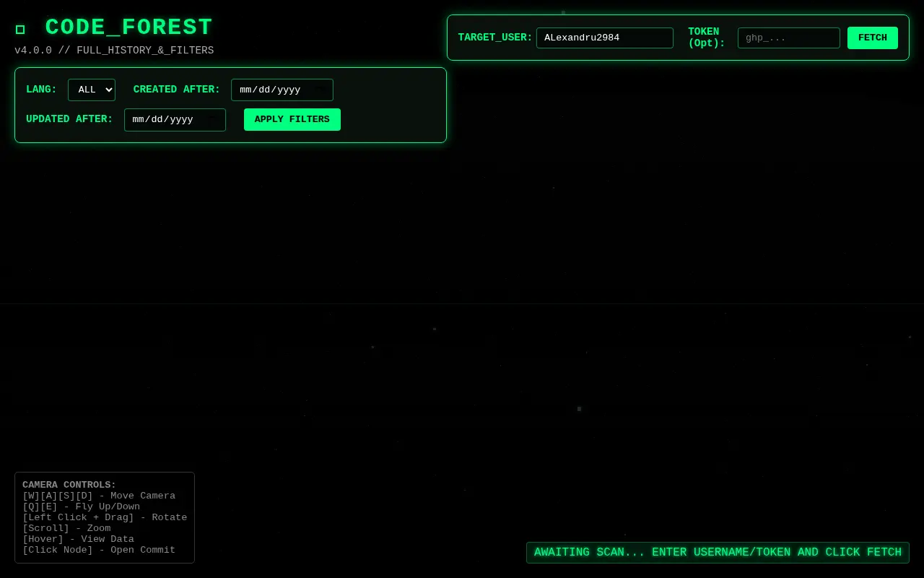The width and height of the screenshot is (924, 578).
Task: Click the CODE_FOREST title text
Action: [x=128, y=27]
